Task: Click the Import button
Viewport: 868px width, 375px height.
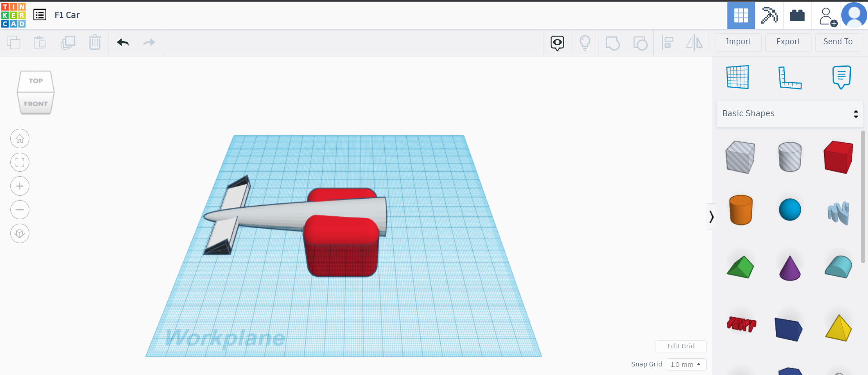Action: click(x=739, y=42)
